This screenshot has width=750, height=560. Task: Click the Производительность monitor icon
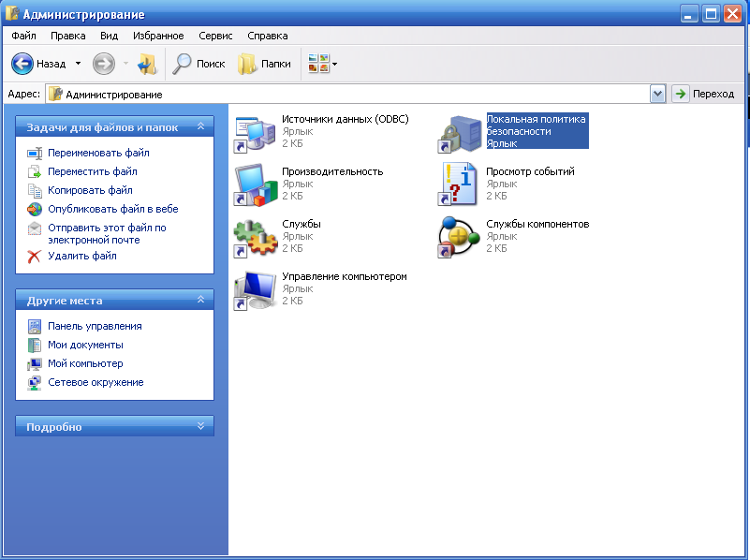coord(255,185)
